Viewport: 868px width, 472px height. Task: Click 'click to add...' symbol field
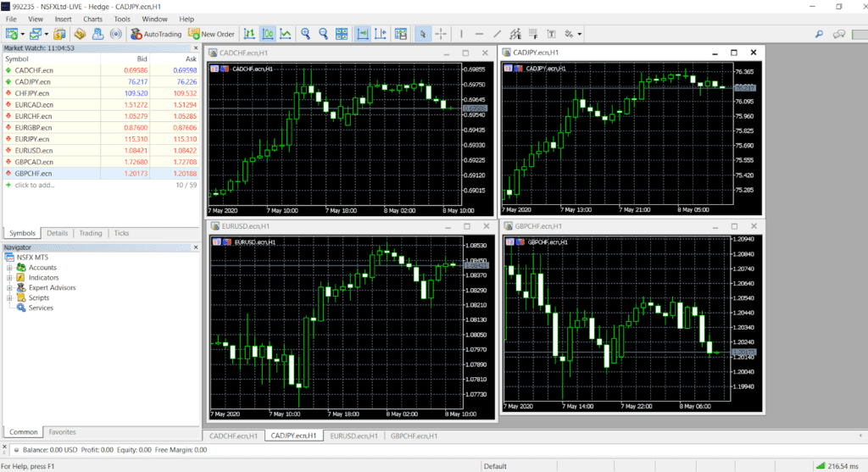click(x=34, y=186)
